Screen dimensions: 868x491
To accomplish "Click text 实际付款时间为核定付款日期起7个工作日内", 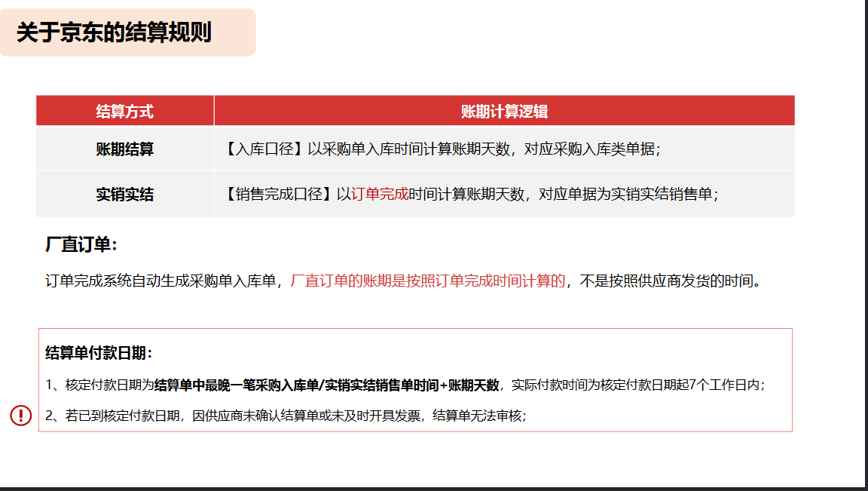I will tap(635, 385).
